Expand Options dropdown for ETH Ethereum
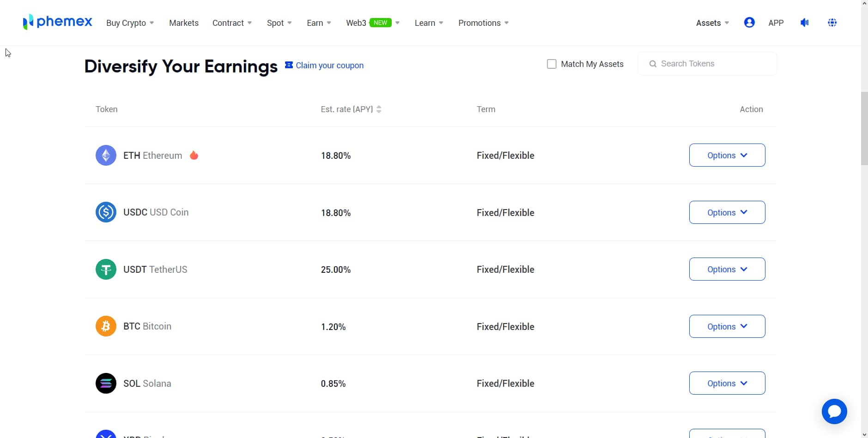 pos(727,156)
